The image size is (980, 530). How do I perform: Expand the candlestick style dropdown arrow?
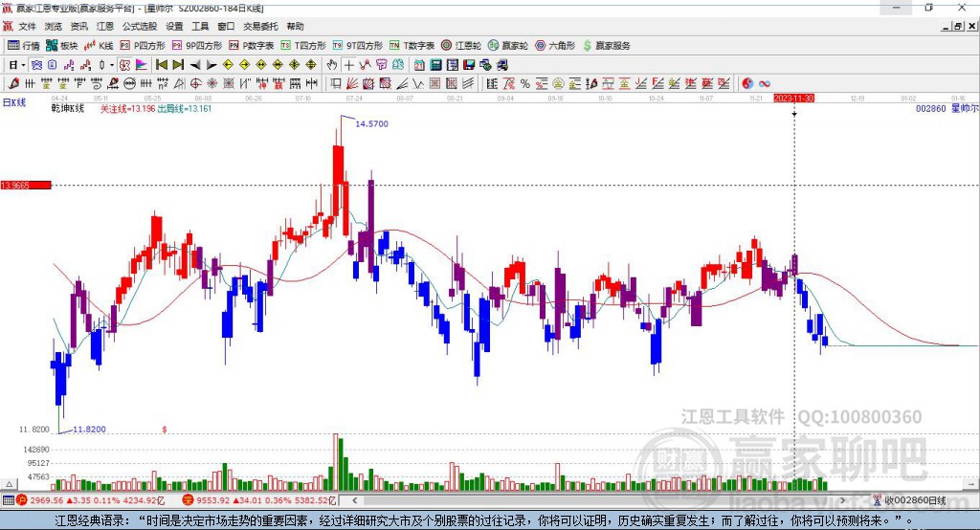[112, 64]
